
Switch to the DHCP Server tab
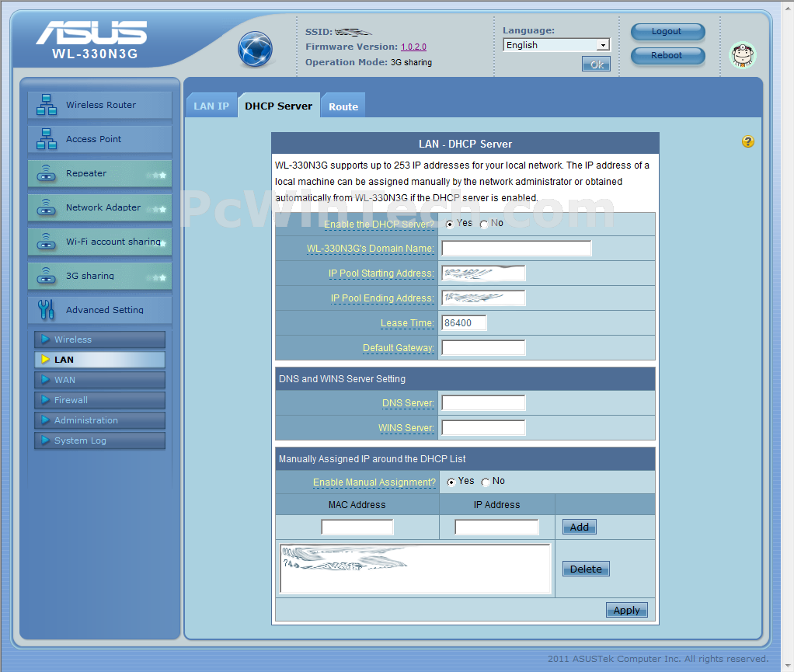[278, 106]
